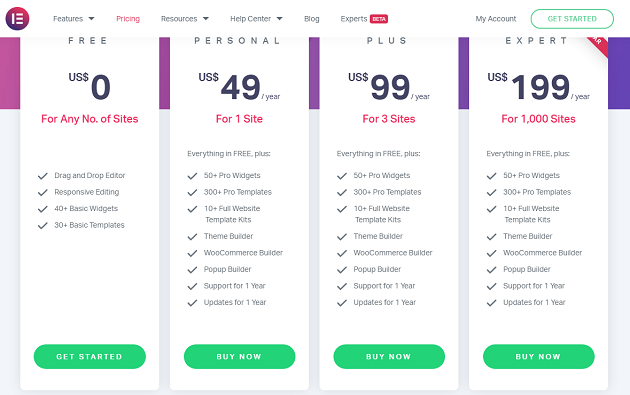Image resolution: width=630 pixels, height=395 pixels.
Task: Click the checkmark beside Popup Builder in Expert
Action: pos(491,270)
